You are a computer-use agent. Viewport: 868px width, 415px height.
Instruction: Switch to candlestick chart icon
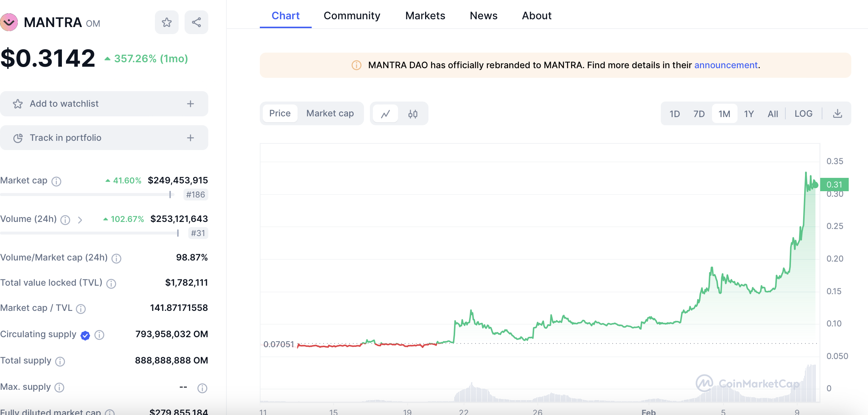(x=413, y=114)
